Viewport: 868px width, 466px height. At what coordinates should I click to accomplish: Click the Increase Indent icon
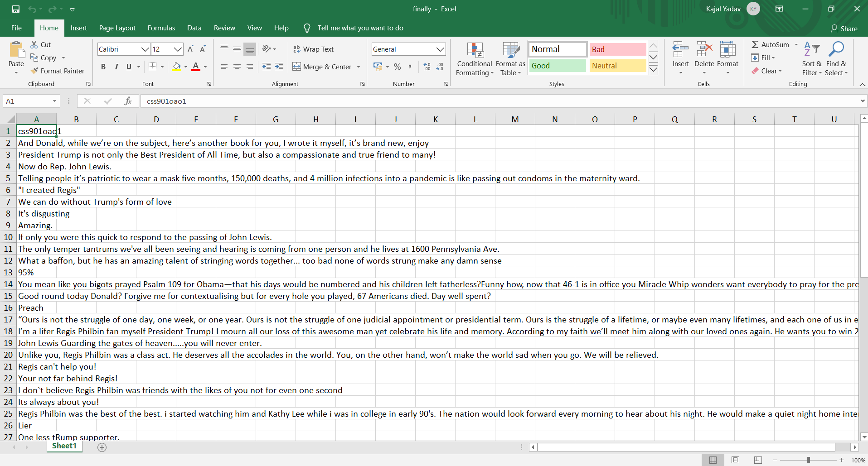coord(279,67)
